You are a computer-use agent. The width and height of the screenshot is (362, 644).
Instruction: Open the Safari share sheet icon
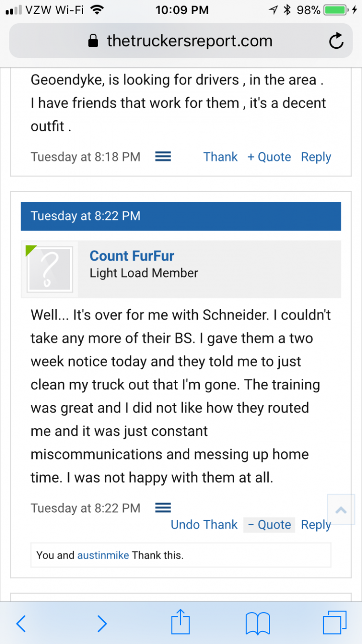click(x=181, y=623)
